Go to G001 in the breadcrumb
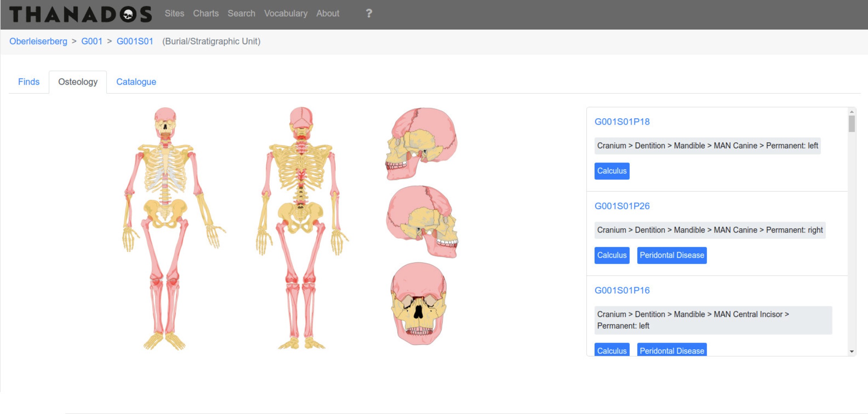This screenshot has width=868, height=414. coord(92,41)
